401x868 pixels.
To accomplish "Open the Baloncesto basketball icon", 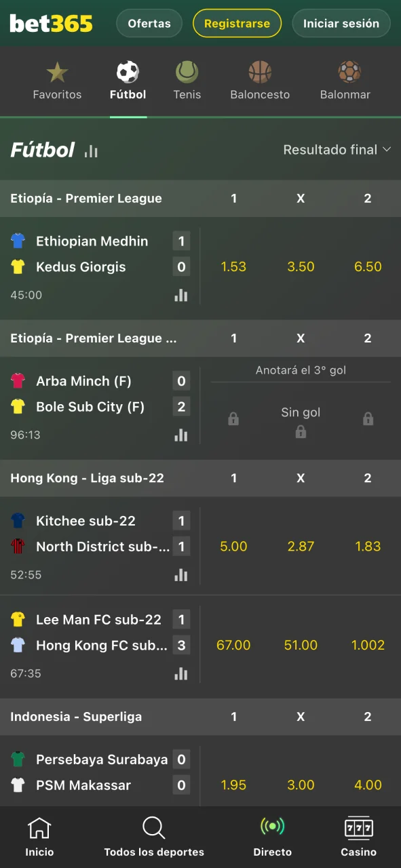I will click(x=260, y=71).
